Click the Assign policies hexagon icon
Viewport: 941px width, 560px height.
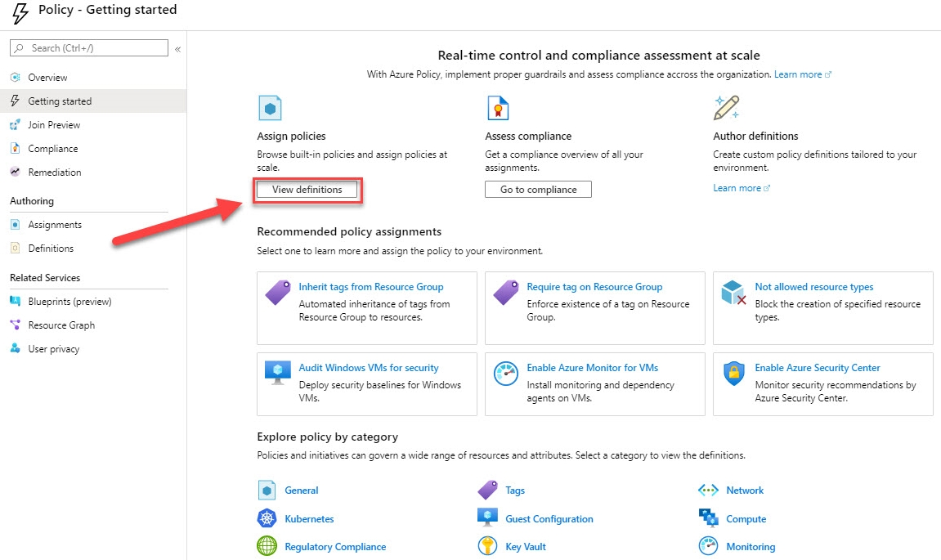(270, 109)
